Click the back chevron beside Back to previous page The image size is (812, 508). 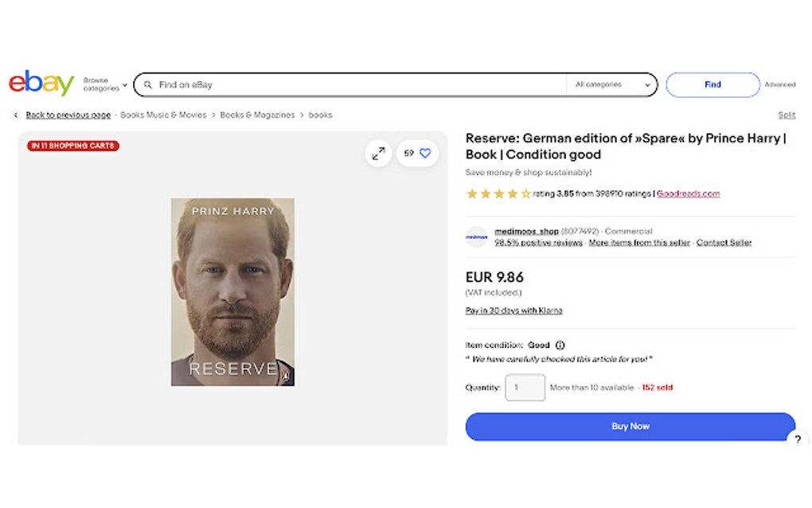tap(16, 115)
